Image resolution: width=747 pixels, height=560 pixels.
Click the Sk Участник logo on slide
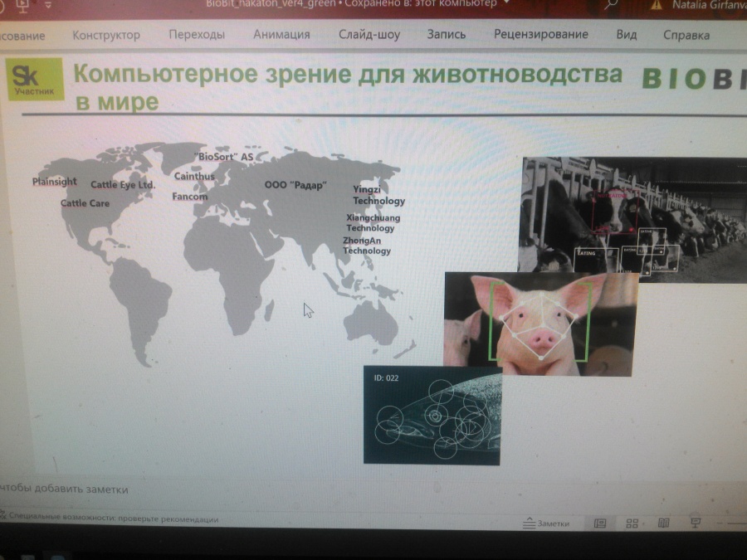pos(36,80)
